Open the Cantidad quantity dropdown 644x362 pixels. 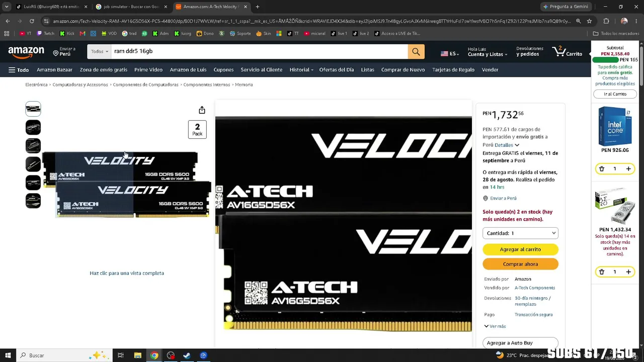point(520,233)
